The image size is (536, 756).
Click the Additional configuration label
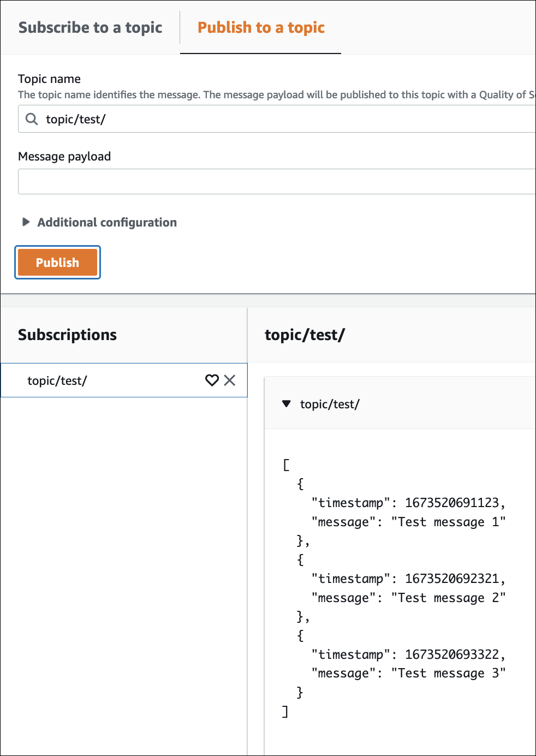pyautogui.click(x=107, y=222)
